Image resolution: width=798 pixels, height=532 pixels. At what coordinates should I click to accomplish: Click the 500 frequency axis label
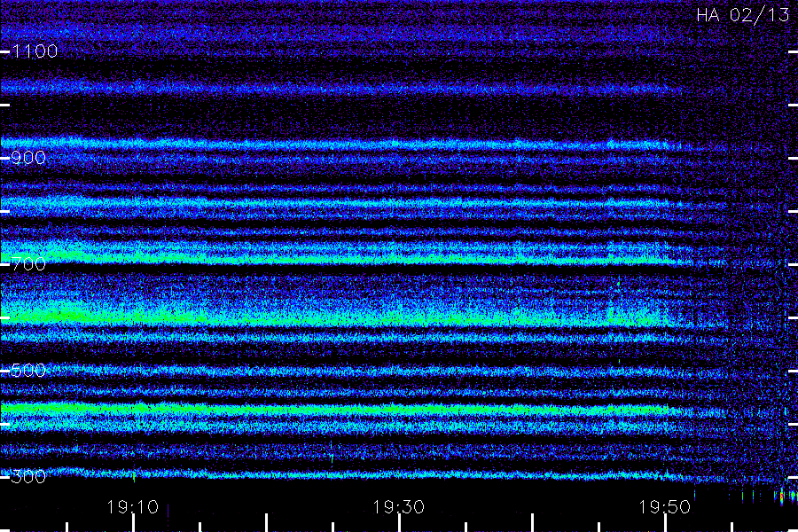(28, 371)
